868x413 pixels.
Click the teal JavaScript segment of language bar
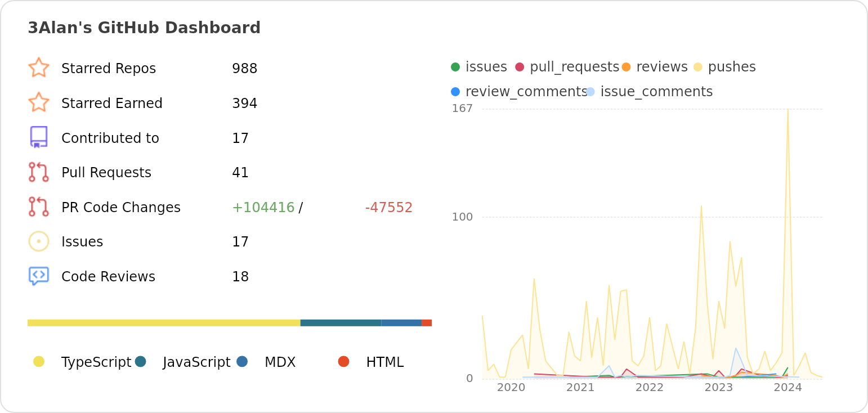[x=341, y=323]
